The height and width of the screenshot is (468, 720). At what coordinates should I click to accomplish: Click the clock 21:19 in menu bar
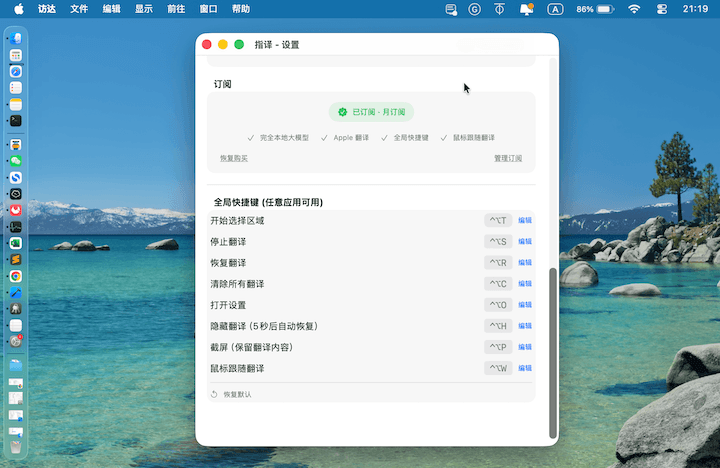tap(695, 9)
